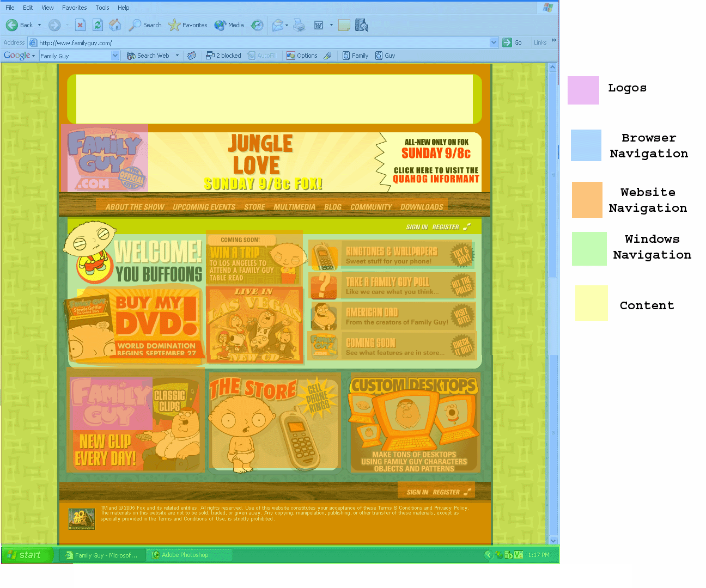Click the page scrollbar down arrow
The width and height of the screenshot is (706, 588).
[x=553, y=541]
